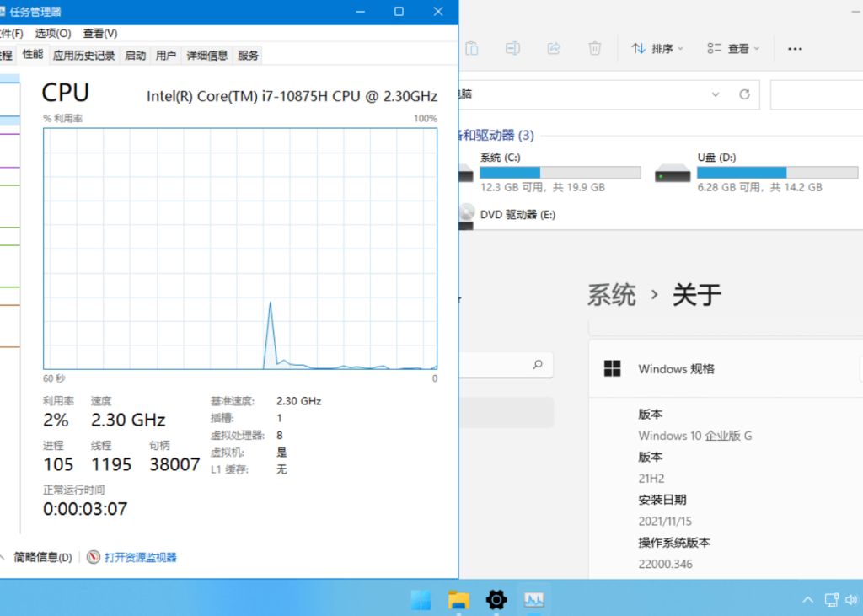Click the U盘 (D:) capacity bar
Viewport: 863px width, 616px height.
click(777, 172)
